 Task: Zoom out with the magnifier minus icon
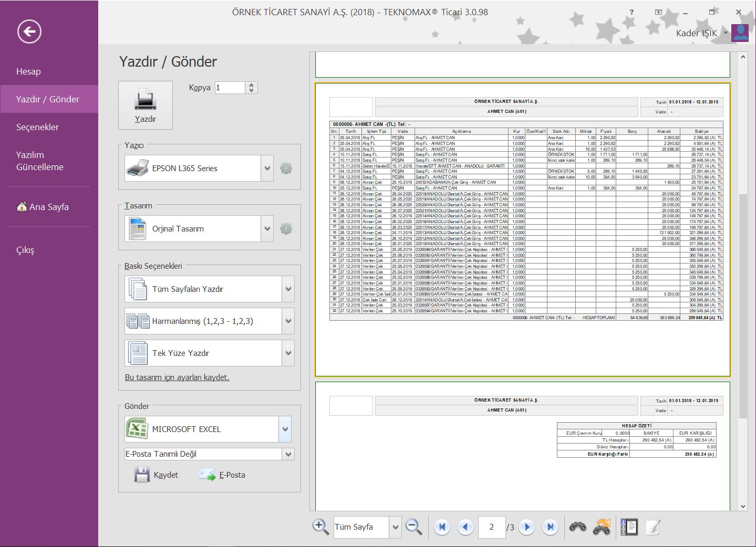[x=414, y=527]
